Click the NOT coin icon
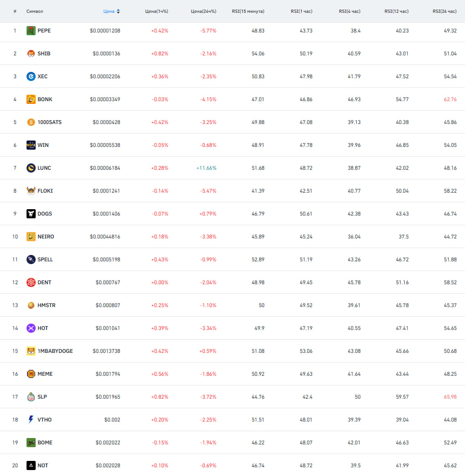Image resolution: width=465 pixels, height=476 pixels. [x=31, y=465]
